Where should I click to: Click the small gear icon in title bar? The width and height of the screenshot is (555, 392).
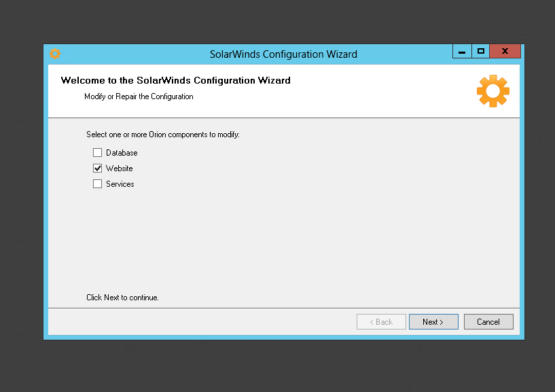point(55,54)
